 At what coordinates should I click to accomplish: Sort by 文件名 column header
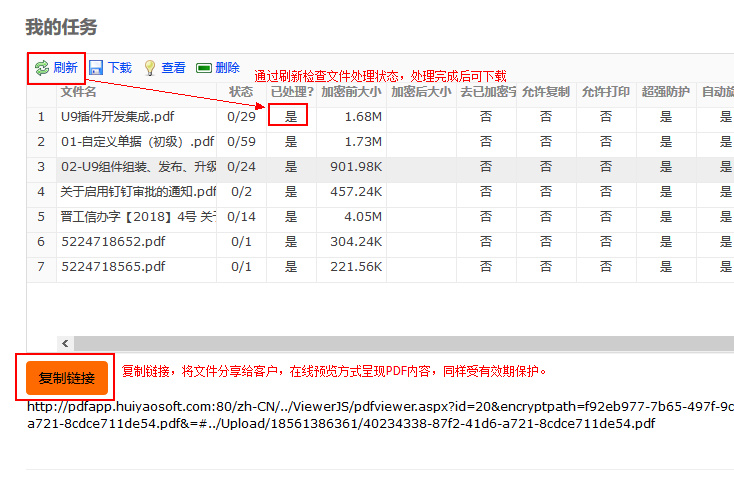click(78, 92)
